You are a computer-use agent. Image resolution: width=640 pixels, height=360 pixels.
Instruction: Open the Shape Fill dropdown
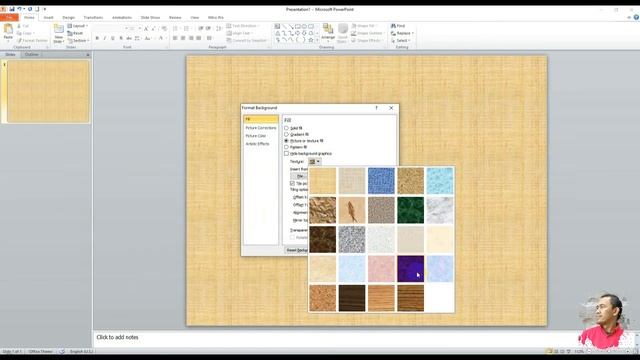(x=364, y=26)
